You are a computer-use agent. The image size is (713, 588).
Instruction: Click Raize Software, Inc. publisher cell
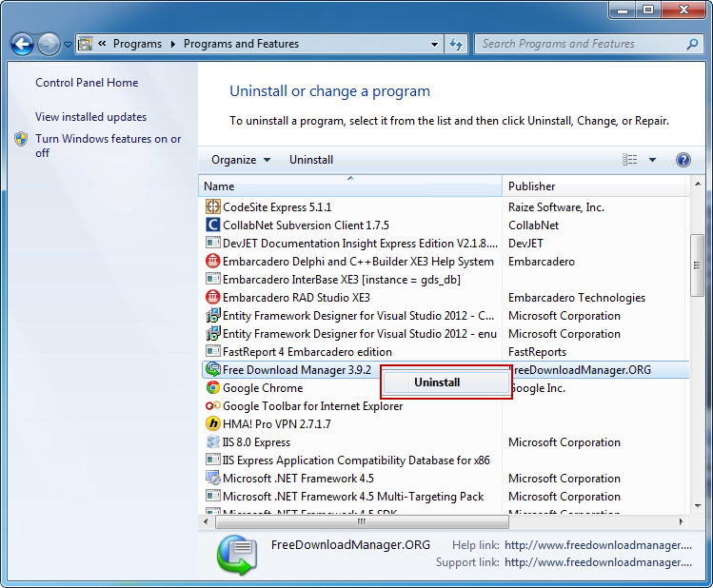click(556, 207)
